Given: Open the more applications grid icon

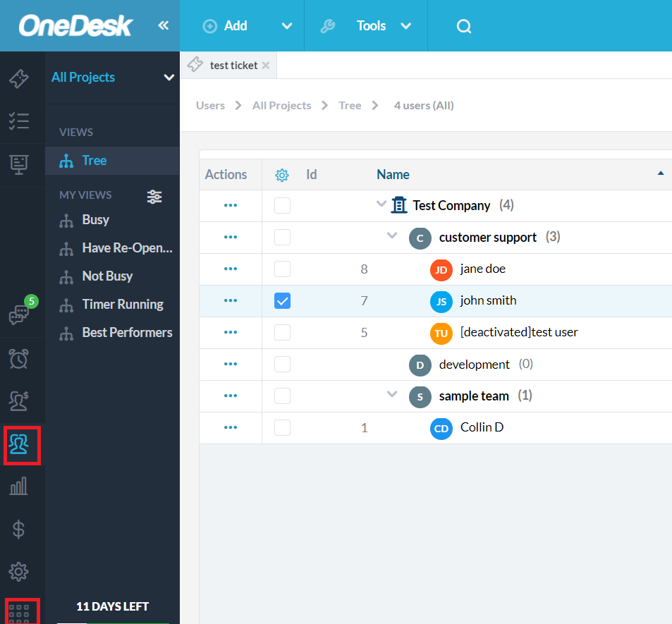Looking at the screenshot, I should 19,613.
